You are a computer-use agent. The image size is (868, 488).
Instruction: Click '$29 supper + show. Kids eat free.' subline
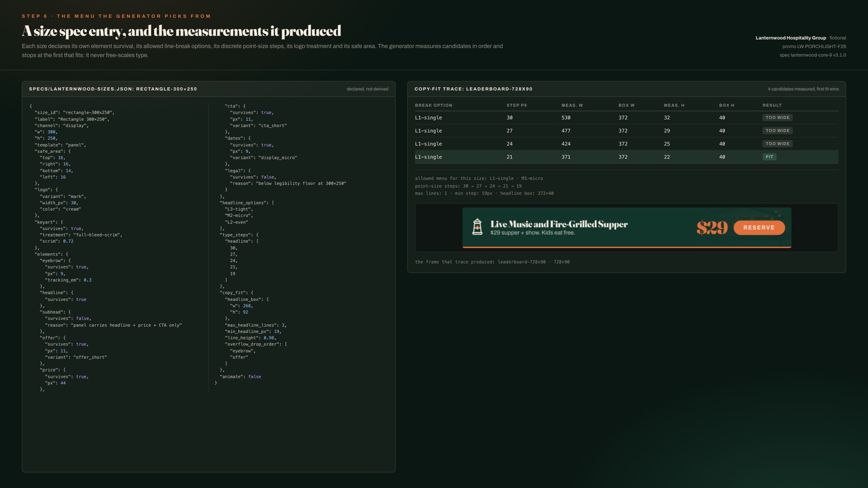(x=532, y=233)
